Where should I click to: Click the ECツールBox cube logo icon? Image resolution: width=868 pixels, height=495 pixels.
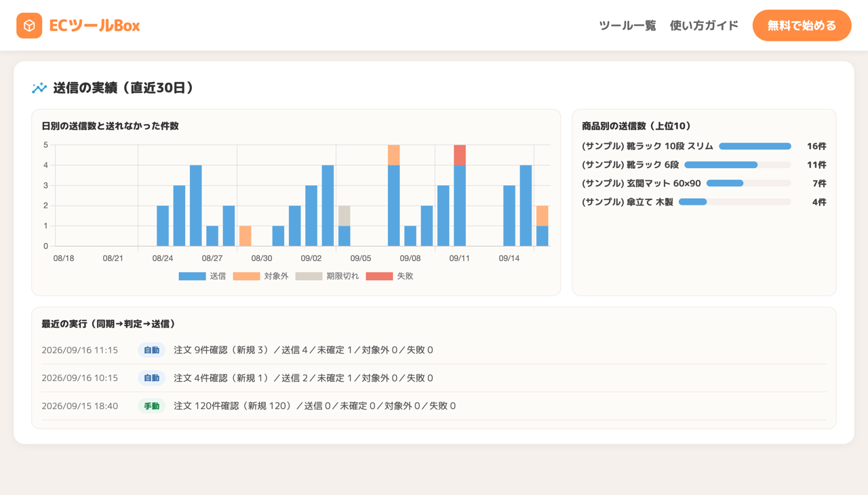[x=29, y=26]
